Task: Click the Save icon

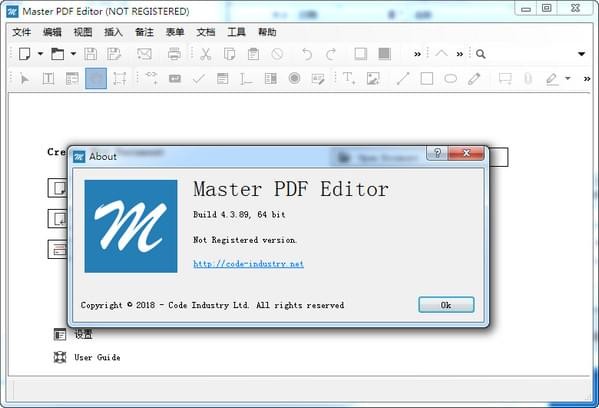Action: coord(91,54)
